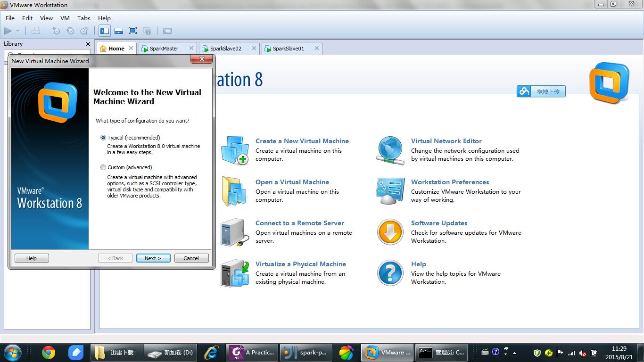The image size is (644, 362).
Task: Show hidden tray icons arrow
Action: click(514, 353)
